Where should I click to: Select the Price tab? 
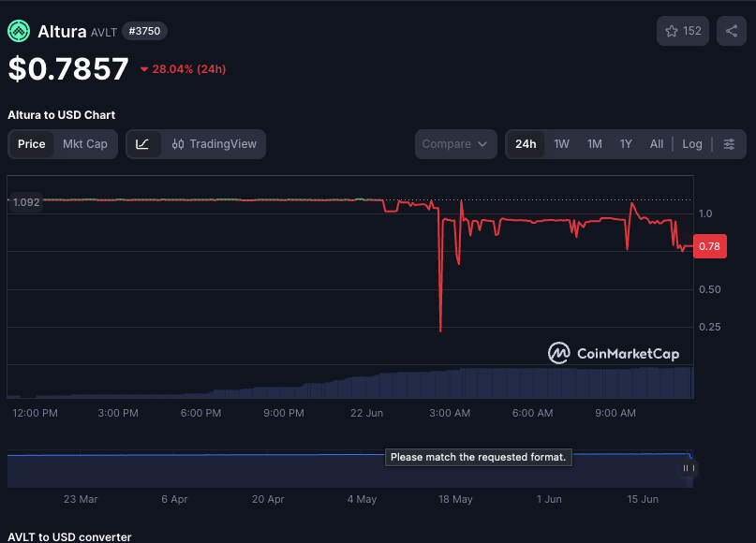31,144
